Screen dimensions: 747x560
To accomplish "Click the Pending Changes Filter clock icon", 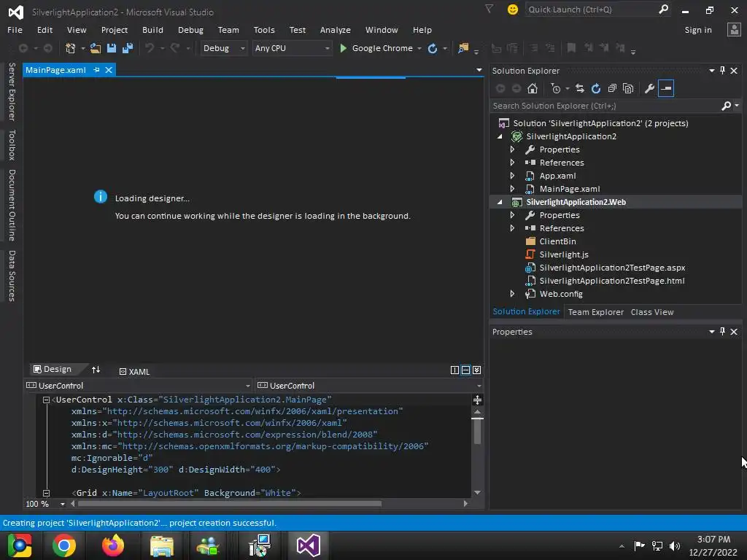I will coord(555,88).
